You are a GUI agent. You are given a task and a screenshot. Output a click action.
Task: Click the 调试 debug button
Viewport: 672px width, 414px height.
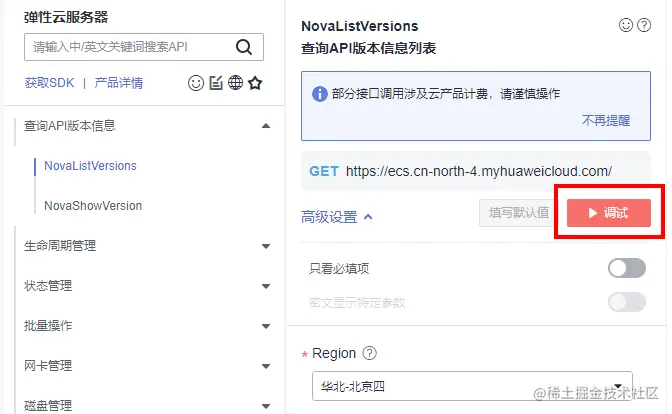pos(609,213)
